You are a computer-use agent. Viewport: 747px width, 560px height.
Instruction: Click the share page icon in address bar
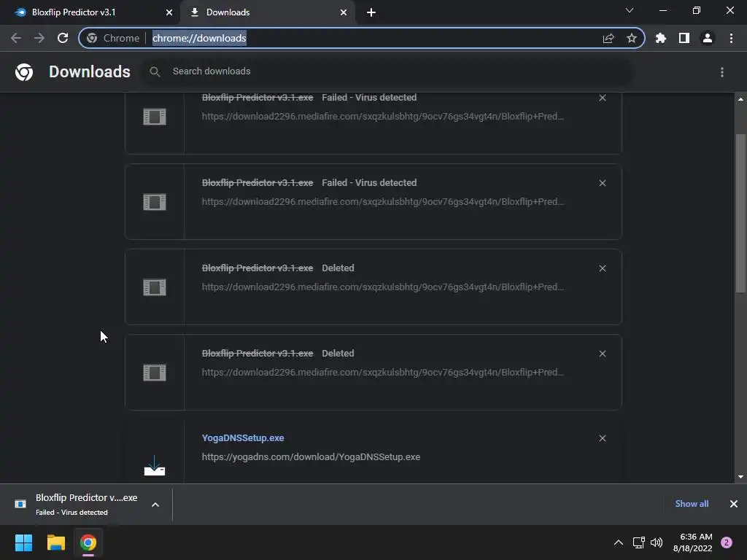coord(608,38)
